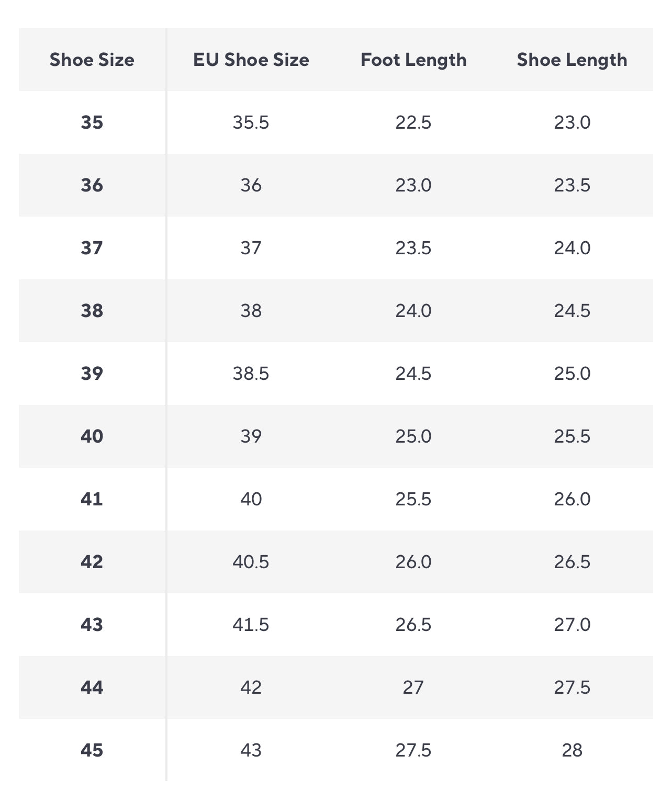The width and height of the screenshot is (672, 801).
Task: Click shoe length 28 for size 45
Action: pyautogui.click(x=572, y=750)
